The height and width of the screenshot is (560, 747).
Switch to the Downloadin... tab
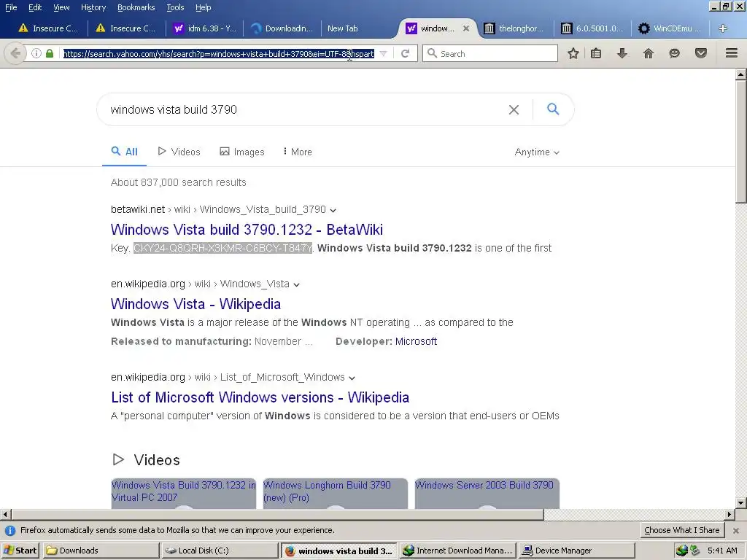point(282,28)
